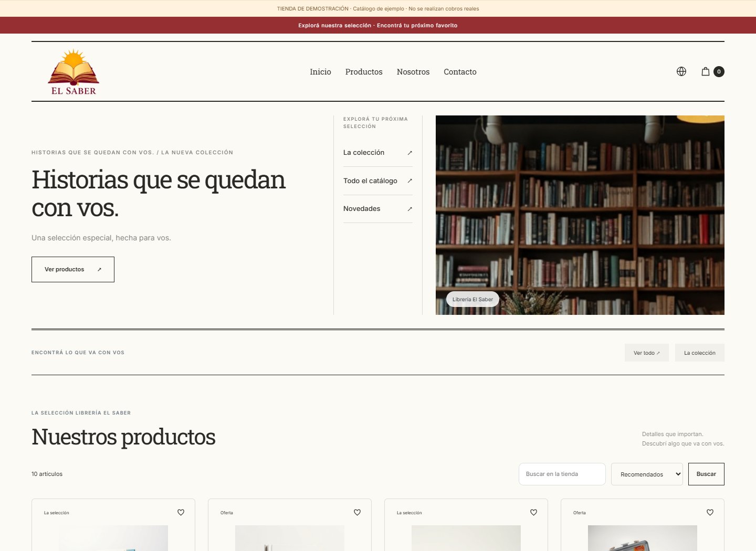Navigate to Contacto
The width and height of the screenshot is (756, 551).
click(x=460, y=72)
